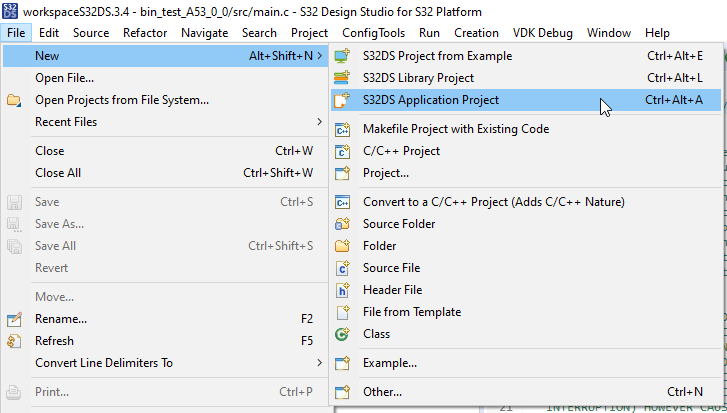Click the Source Folder icon
Screen dimensions: 727x413
tap(343, 224)
